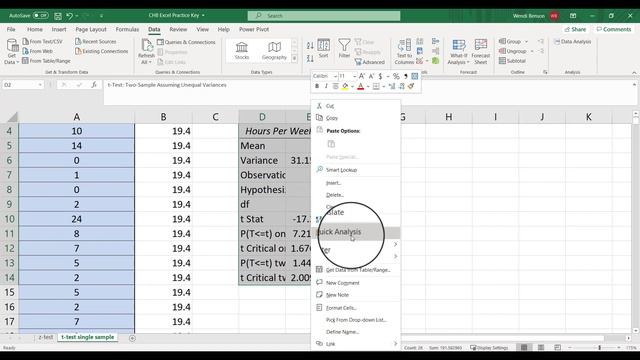Click the Share button

click(x=575, y=29)
